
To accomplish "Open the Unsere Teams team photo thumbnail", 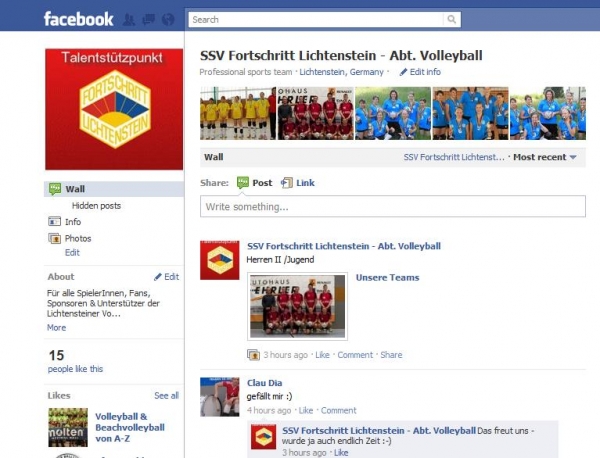I will tap(297, 306).
